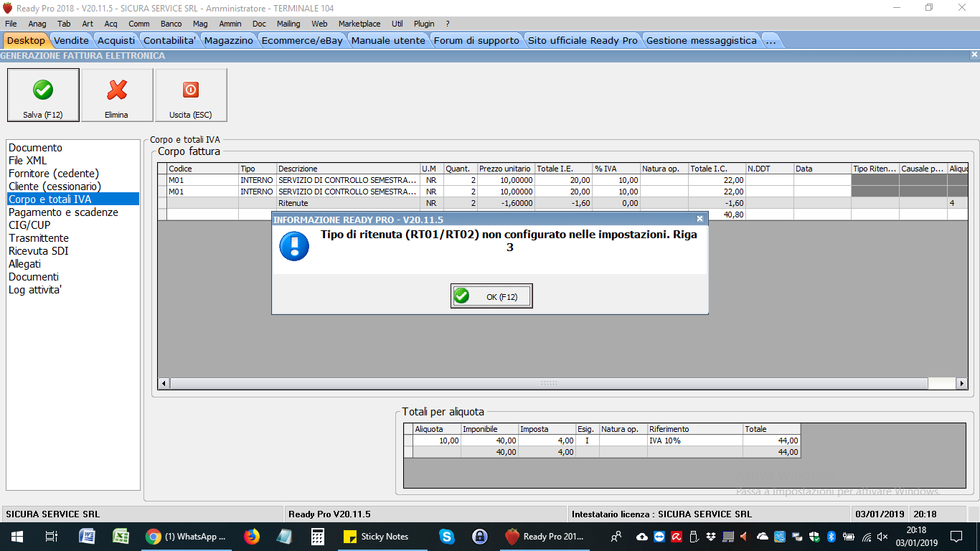980x551 pixels.
Task: Click the invoice table's right scroll arrow
Action: click(x=962, y=384)
